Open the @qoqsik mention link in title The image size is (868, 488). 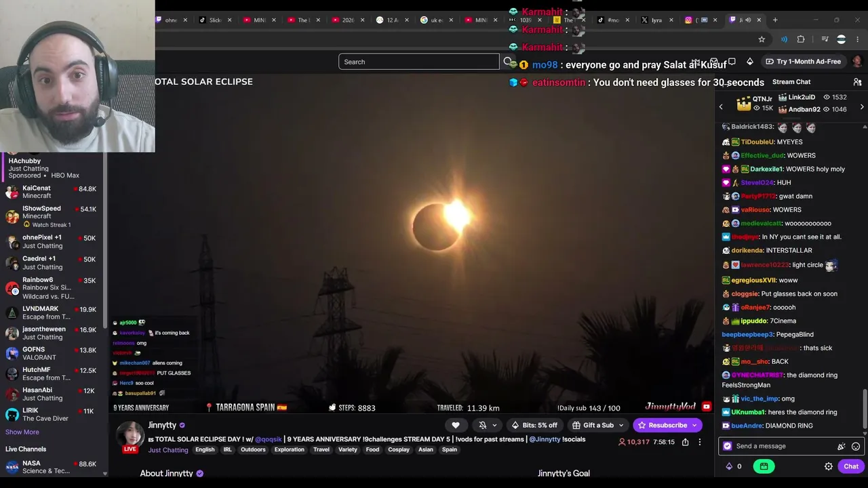point(269,439)
